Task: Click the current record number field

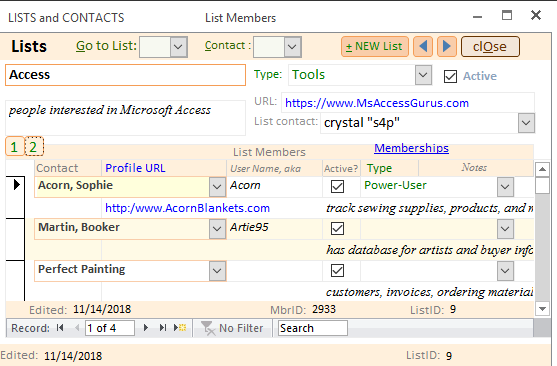Action: (110, 328)
